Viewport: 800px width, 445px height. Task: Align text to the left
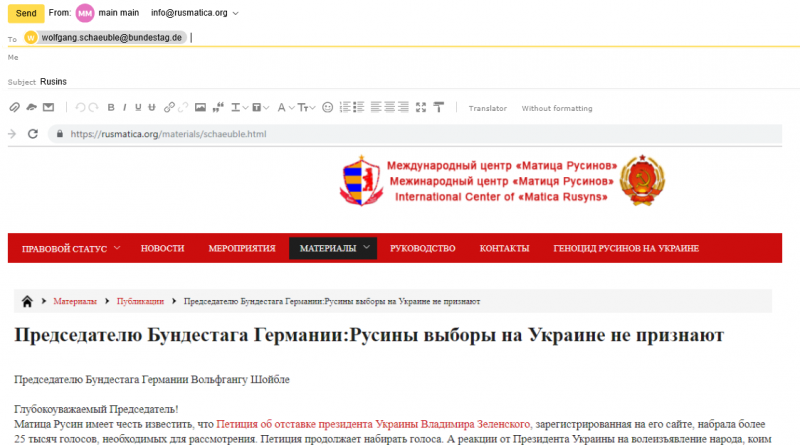[x=376, y=107]
